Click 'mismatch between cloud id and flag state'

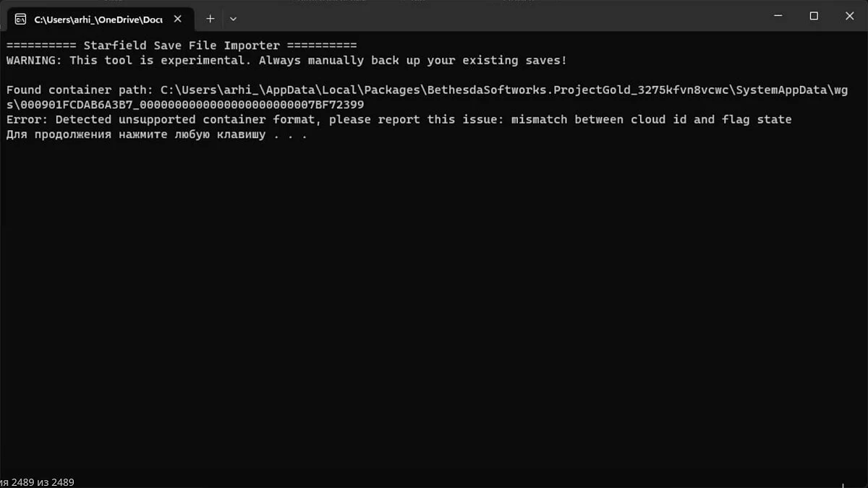(x=651, y=119)
